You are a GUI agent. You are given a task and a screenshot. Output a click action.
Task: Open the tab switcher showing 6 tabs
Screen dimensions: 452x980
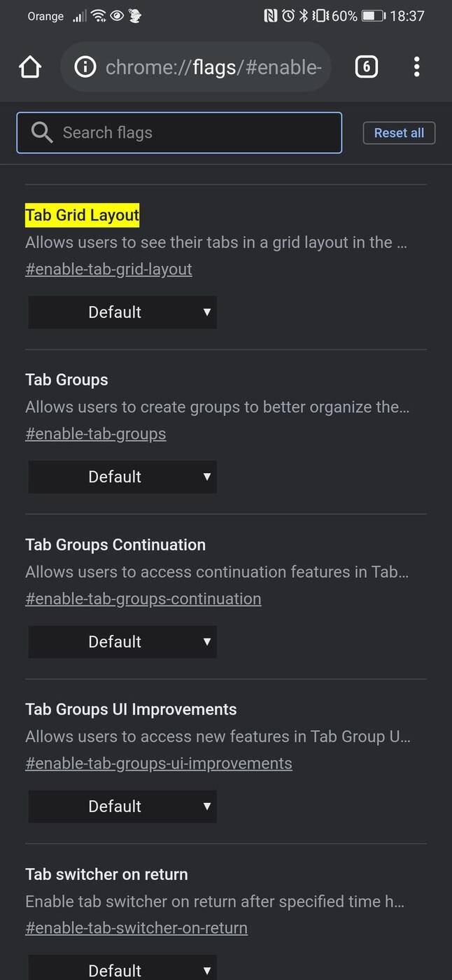tap(367, 67)
